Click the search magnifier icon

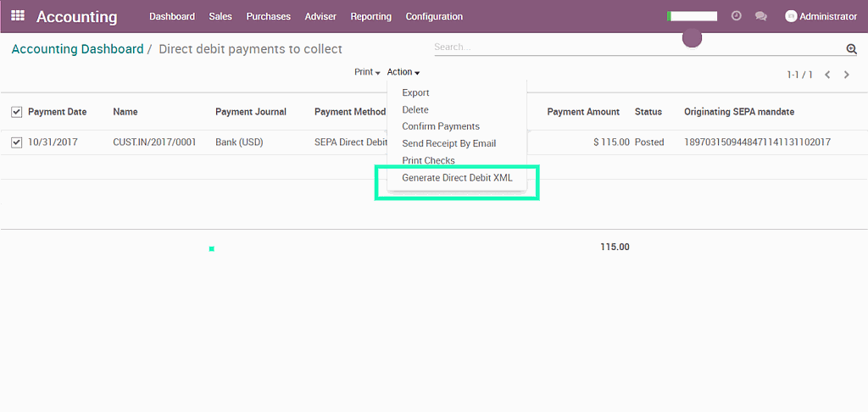point(851,49)
